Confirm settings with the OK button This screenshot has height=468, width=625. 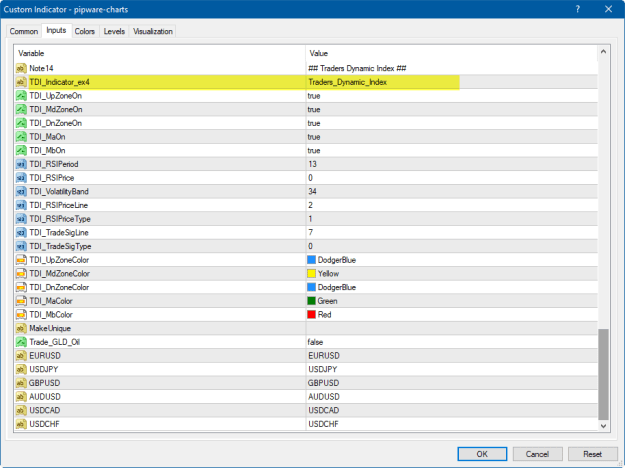coord(482,454)
